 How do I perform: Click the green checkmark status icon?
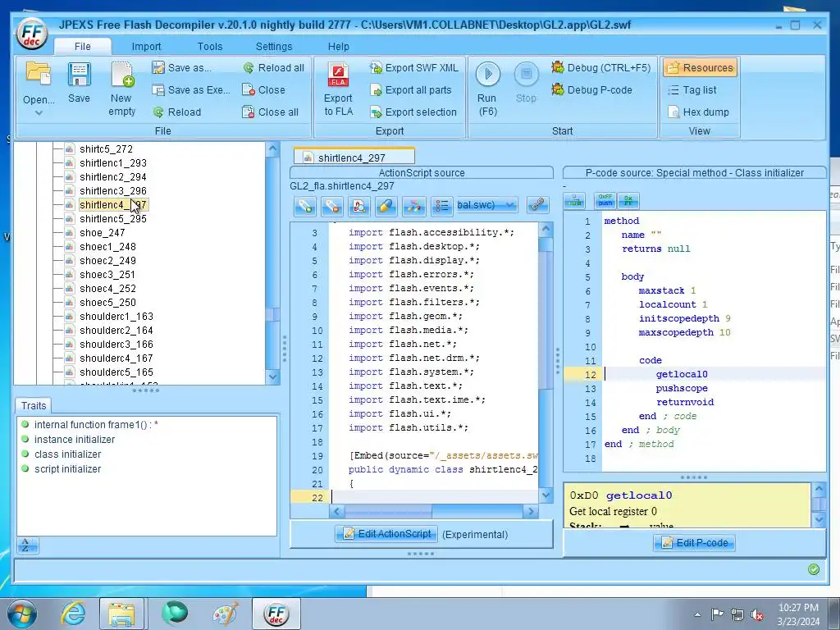pyautogui.click(x=813, y=569)
